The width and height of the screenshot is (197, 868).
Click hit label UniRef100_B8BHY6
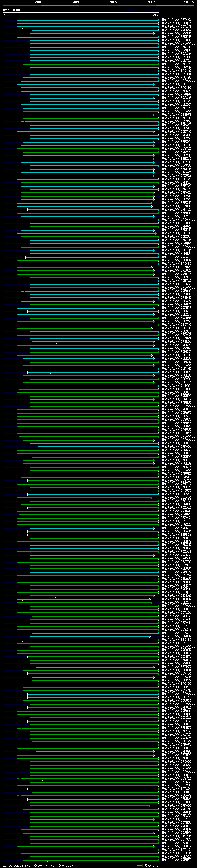(x=177, y=422)
